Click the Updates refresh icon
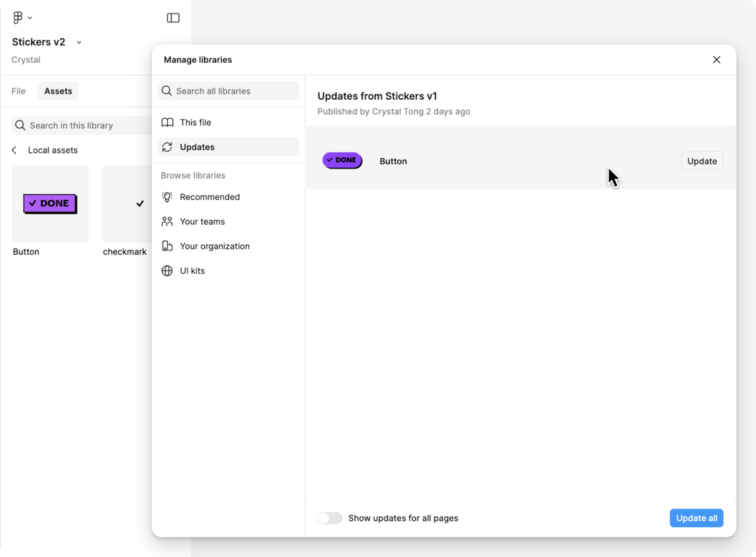 pyautogui.click(x=167, y=147)
